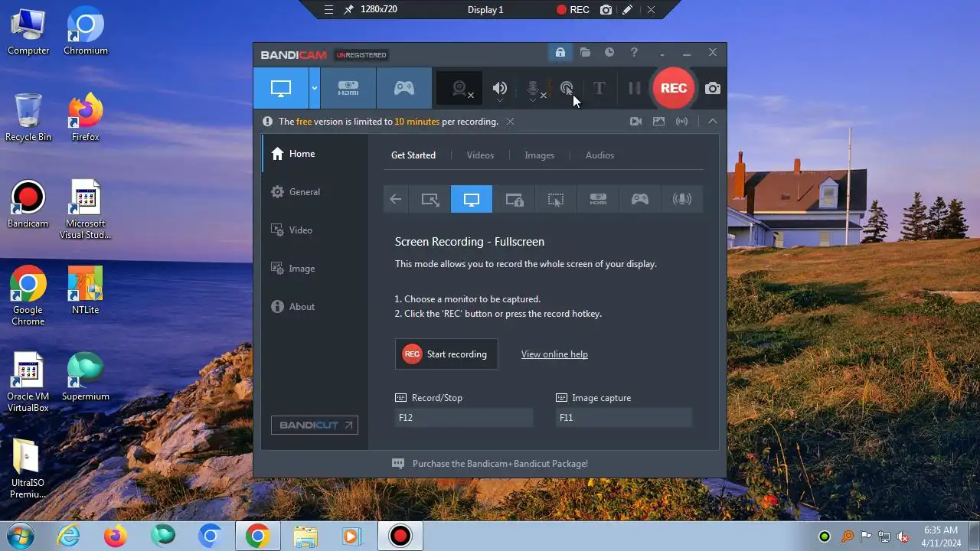Click the video camera icon on notice bar
Image resolution: width=980 pixels, height=551 pixels.
click(x=635, y=122)
